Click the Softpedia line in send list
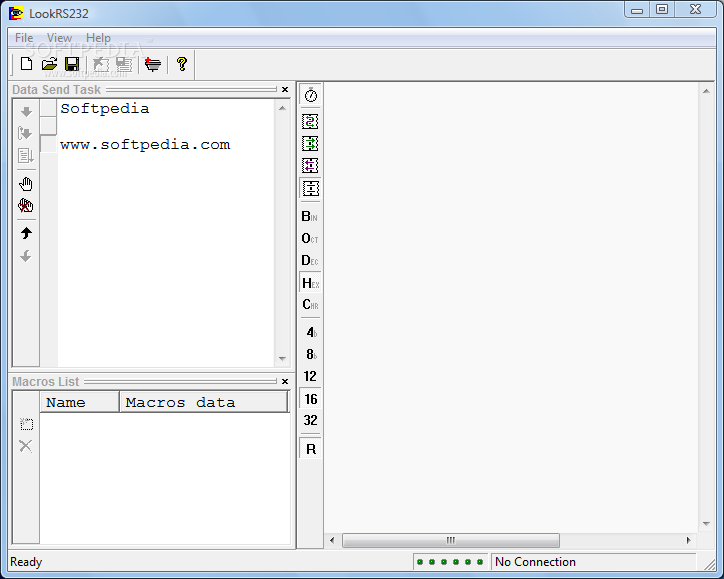This screenshot has height=579, width=724. (x=105, y=109)
